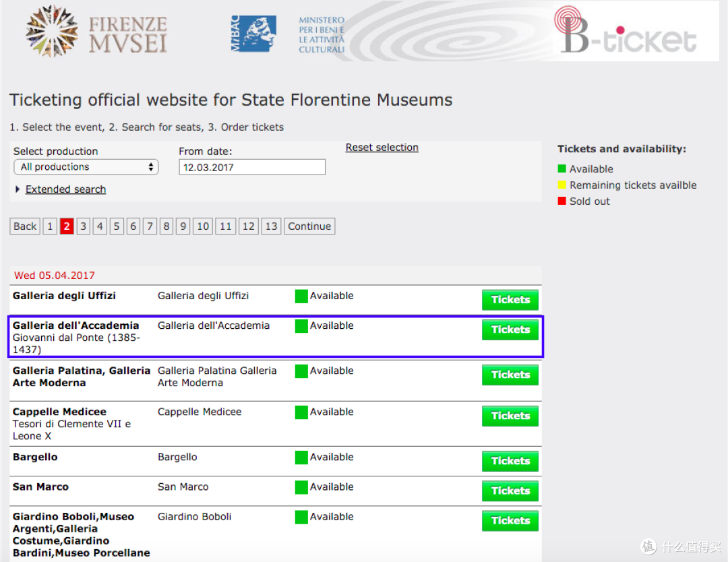Image resolution: width=728 pixels, height=562 pixels.
Task: Go to results page 3
Action: pyautogui.click(x=83, y=226)
